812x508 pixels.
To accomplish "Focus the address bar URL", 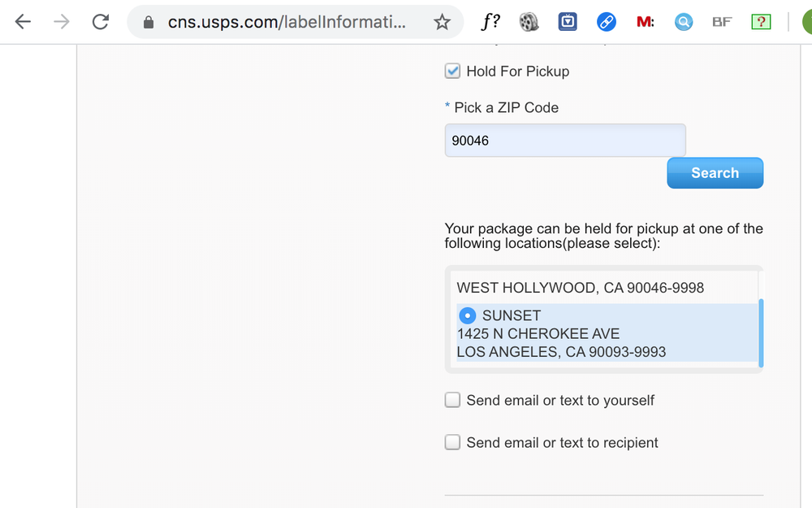I will click(x=286, y=22).
